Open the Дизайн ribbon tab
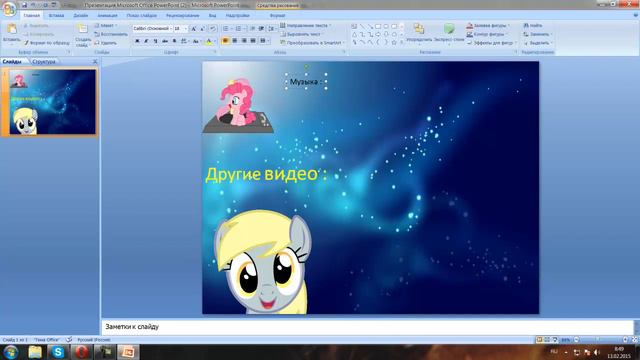 (x=81, y=16)
